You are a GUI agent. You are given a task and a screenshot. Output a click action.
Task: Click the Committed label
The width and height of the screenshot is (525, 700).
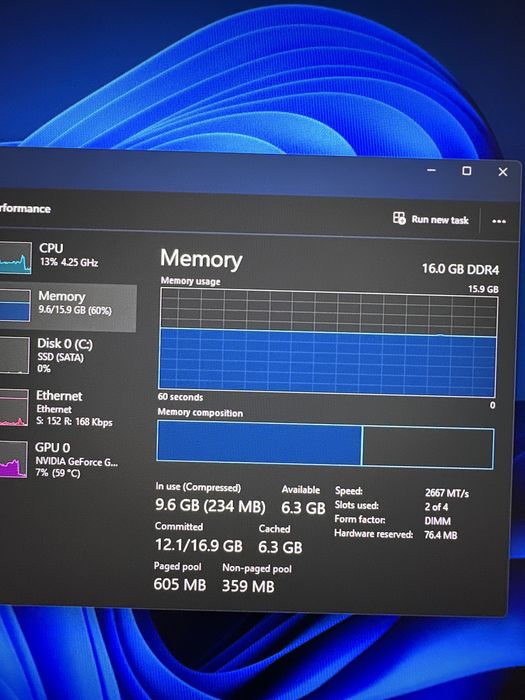(179, 526)
